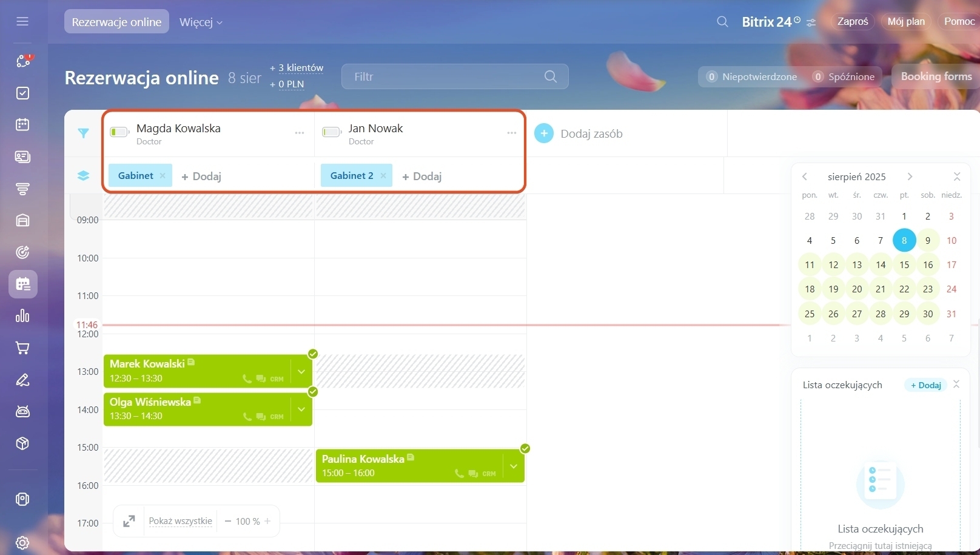
Task: Expand Paulina Kowalska booking chevron
Action: pyautogui.click(x=514, y=466)
